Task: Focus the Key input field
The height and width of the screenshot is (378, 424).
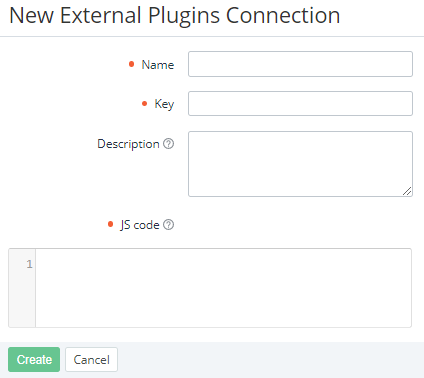Action: (300, 103)
